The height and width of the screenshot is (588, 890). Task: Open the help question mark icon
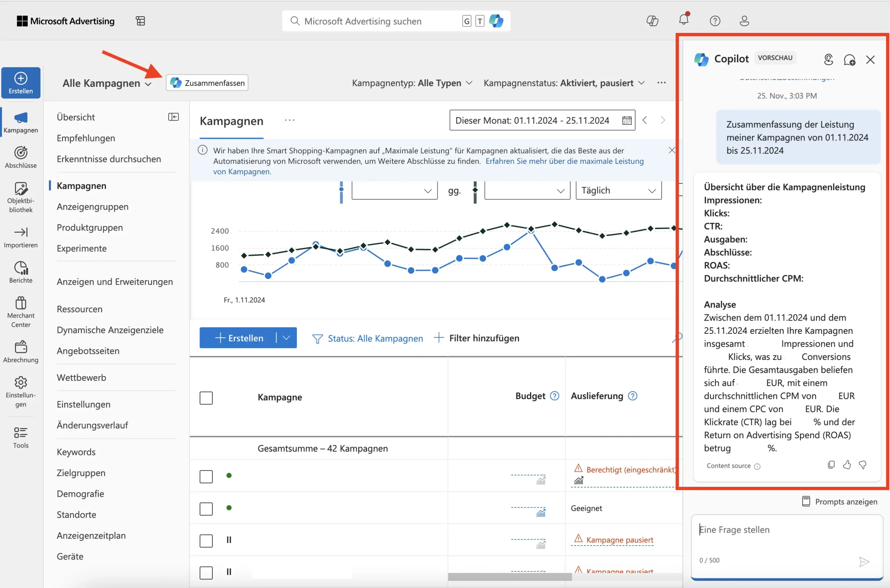point(715,21)
